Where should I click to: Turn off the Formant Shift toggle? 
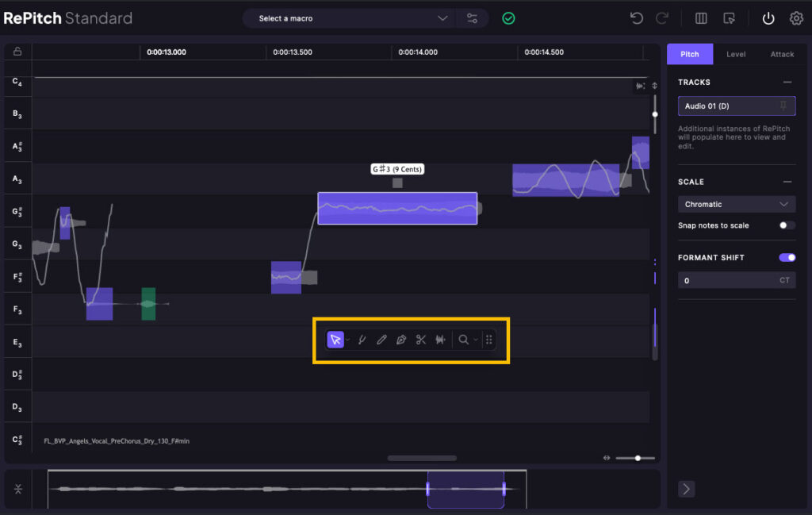tap(787, 258)
